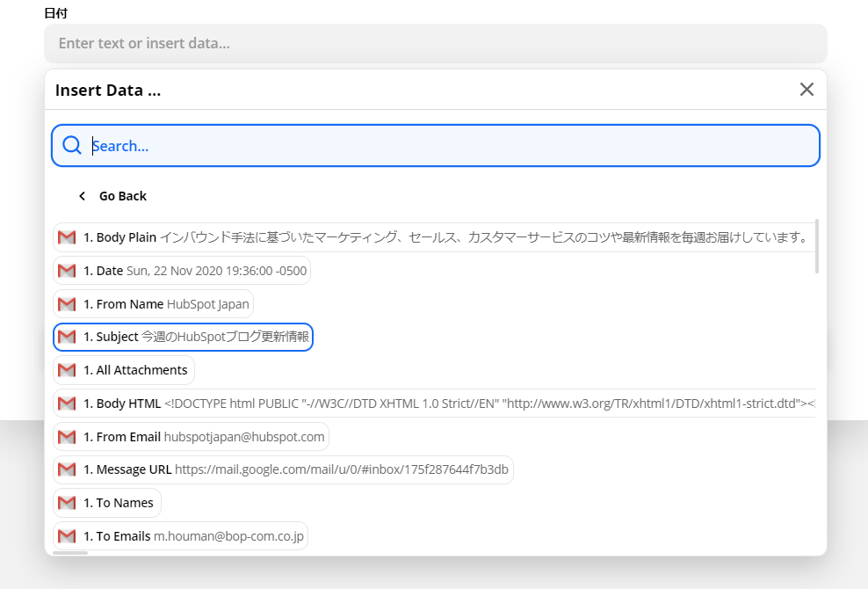Image resolution: width=868 pixels, height=589 pixels.
Task: Click the Gmail icon next to Subject
Action: click(67, 337)
